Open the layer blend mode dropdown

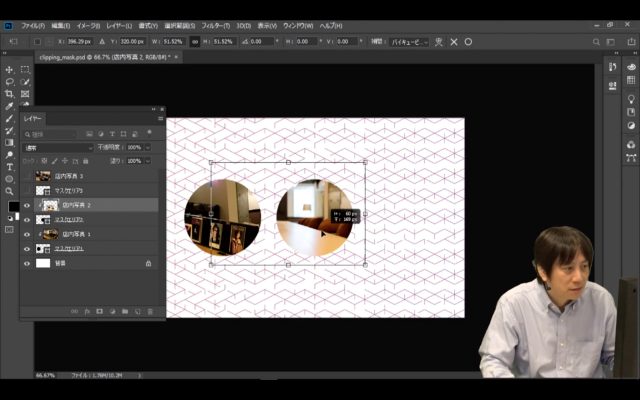point(58,147)
